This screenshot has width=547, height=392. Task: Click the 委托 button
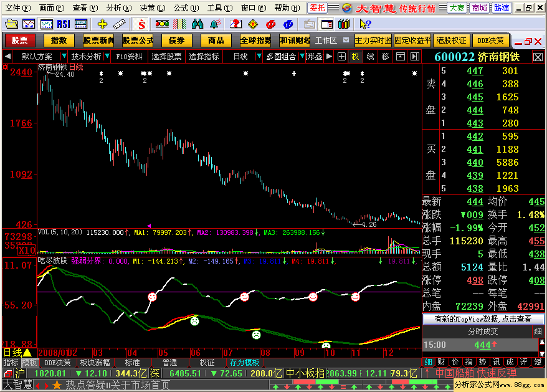(x=317, y=7)
